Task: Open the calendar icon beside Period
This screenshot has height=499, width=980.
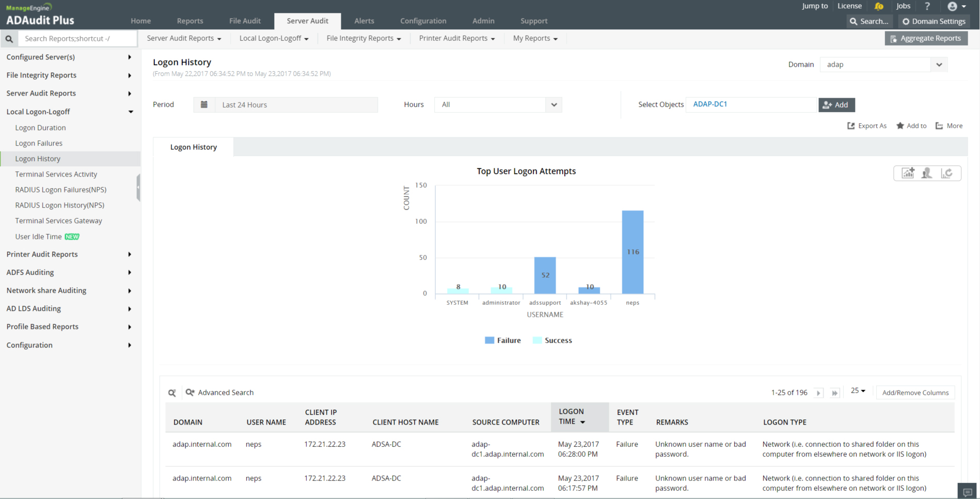Action: pos(204,105)
